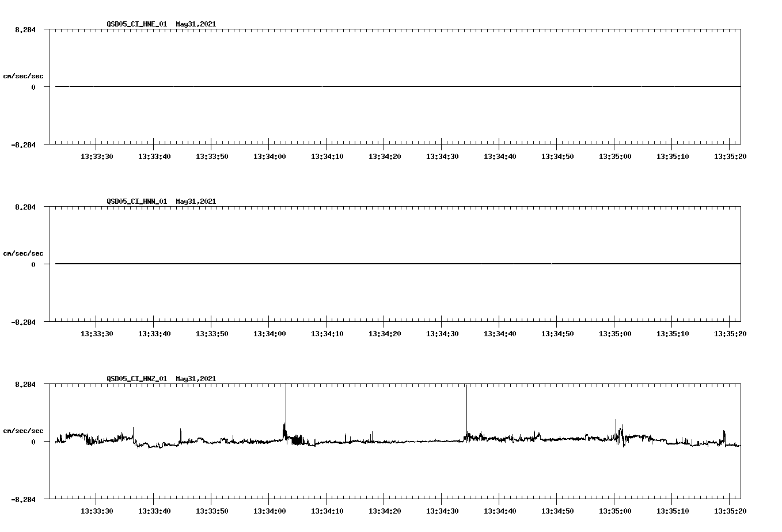This screenshot has width=782, height=532.
Task: Click 13:34:20 time label under HNE chart
Action: (385, 157)
